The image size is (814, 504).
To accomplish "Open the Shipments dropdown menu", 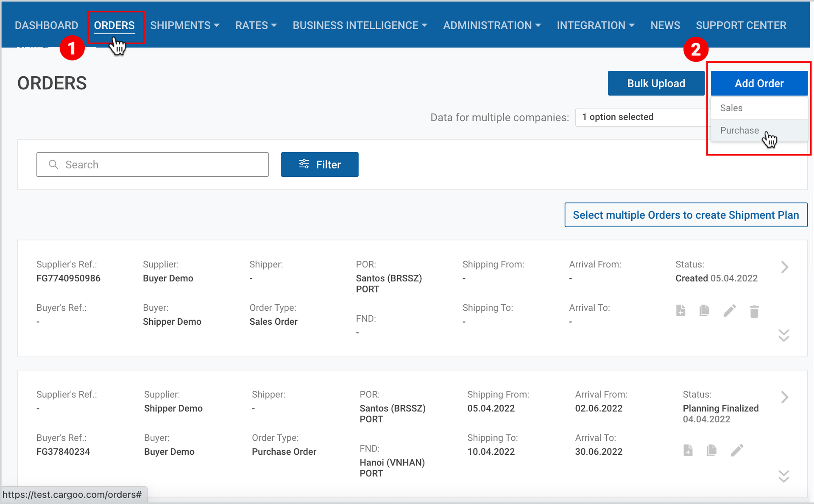I will point(185,25).
